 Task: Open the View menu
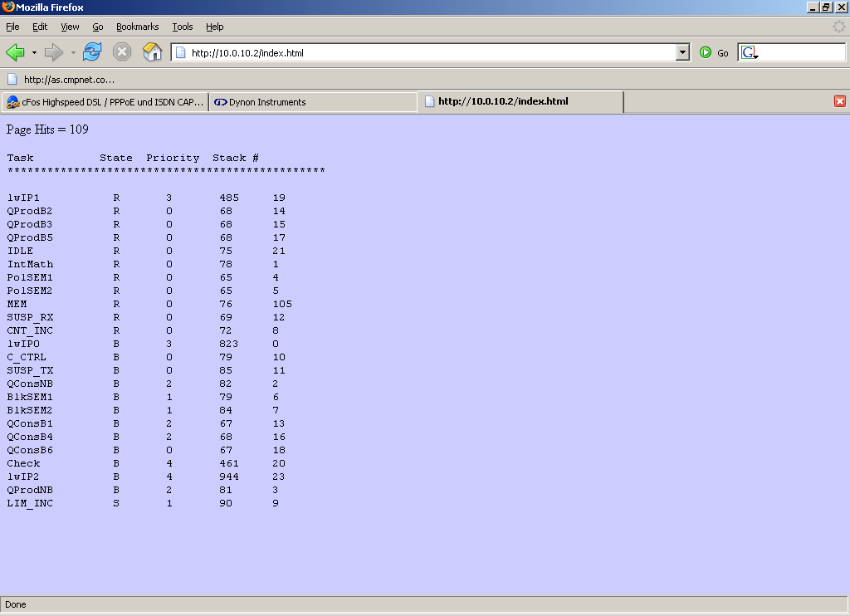click(70, 27)
